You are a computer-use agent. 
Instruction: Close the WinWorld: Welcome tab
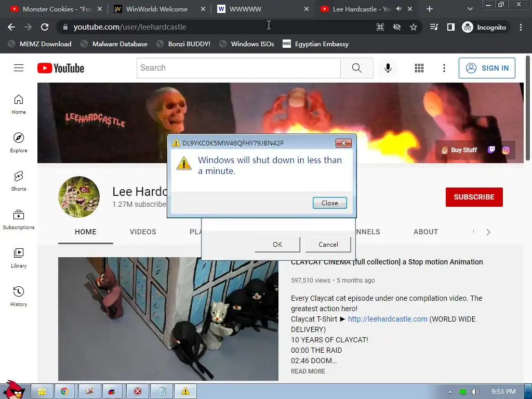203,9
